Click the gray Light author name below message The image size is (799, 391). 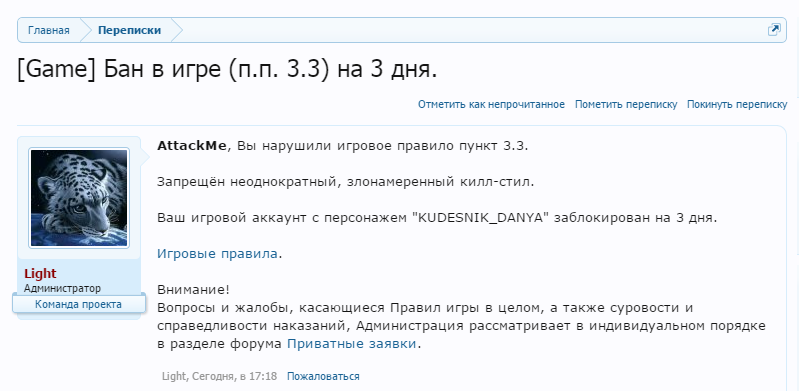point(175,377)
